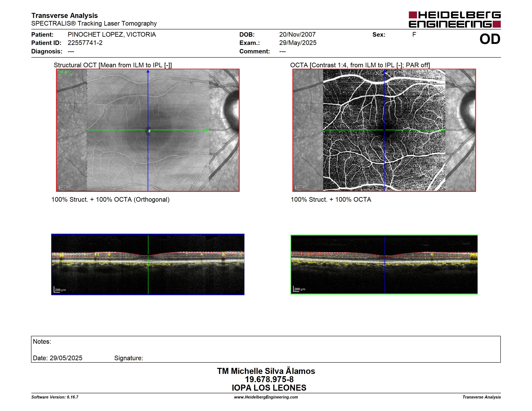Click the 200 µm scale bar on OCTA image

[x=301, y=187]
